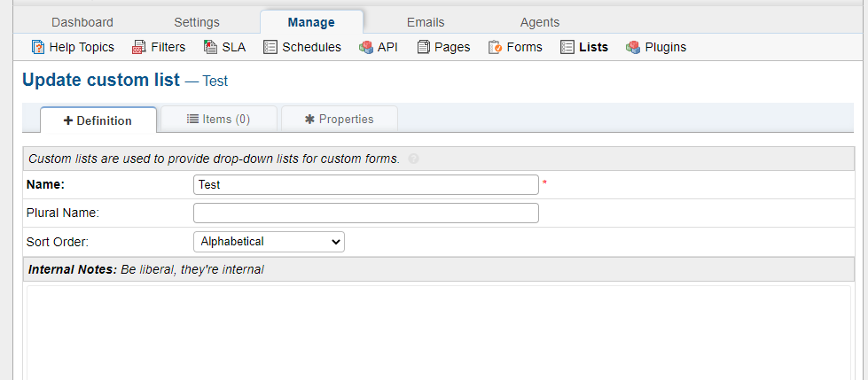
Task: Open the Agents main tab
Action: 540,22
